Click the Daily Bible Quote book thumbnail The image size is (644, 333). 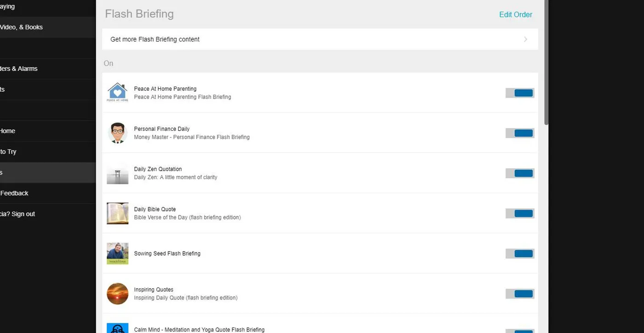point(117,213)
